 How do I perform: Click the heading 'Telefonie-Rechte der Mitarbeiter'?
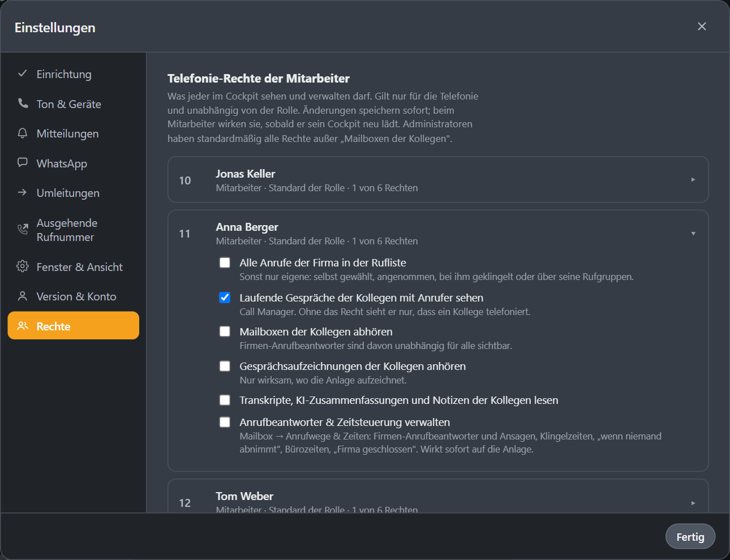coord(259,79)
